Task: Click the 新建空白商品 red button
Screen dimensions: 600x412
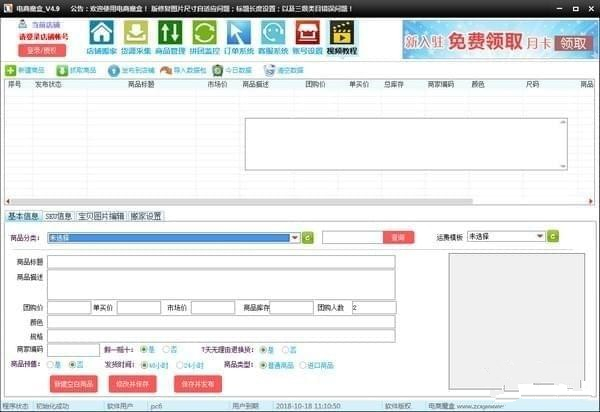Action: click(73, 384)
